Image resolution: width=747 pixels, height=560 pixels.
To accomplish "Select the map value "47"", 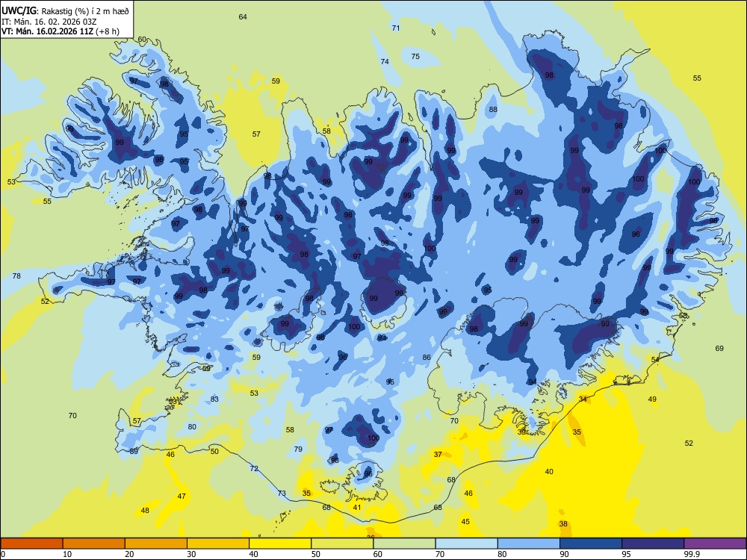I will click(182, 497).
